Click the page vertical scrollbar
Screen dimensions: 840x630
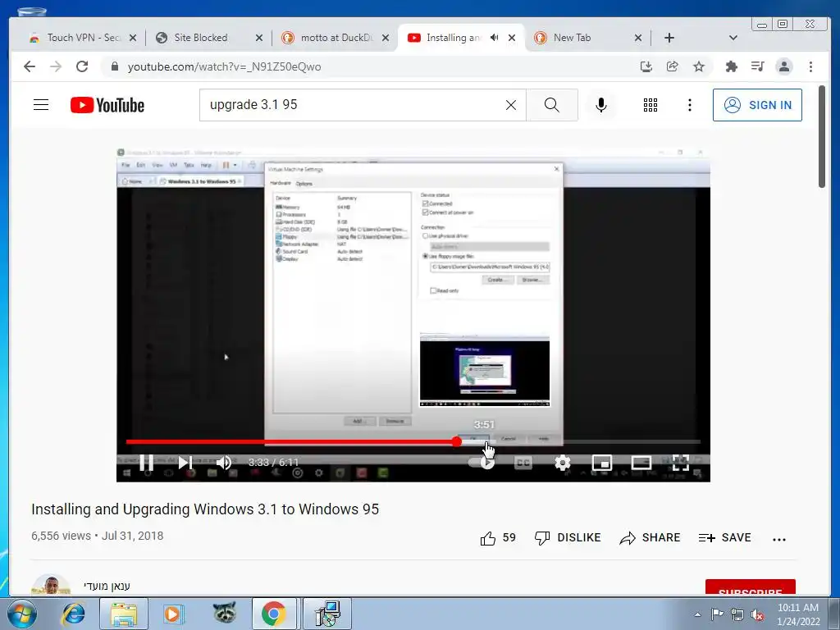(822, 137)
